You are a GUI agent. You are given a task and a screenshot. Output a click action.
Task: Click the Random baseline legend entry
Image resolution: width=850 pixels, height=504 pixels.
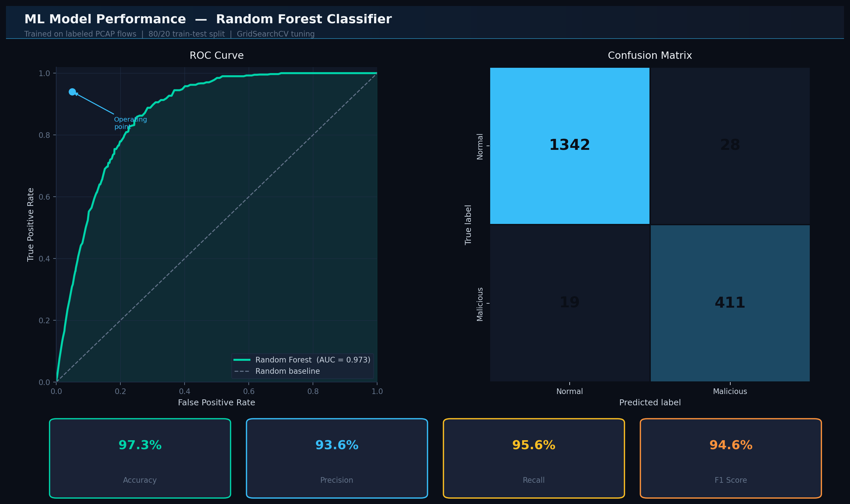[287, 371]
